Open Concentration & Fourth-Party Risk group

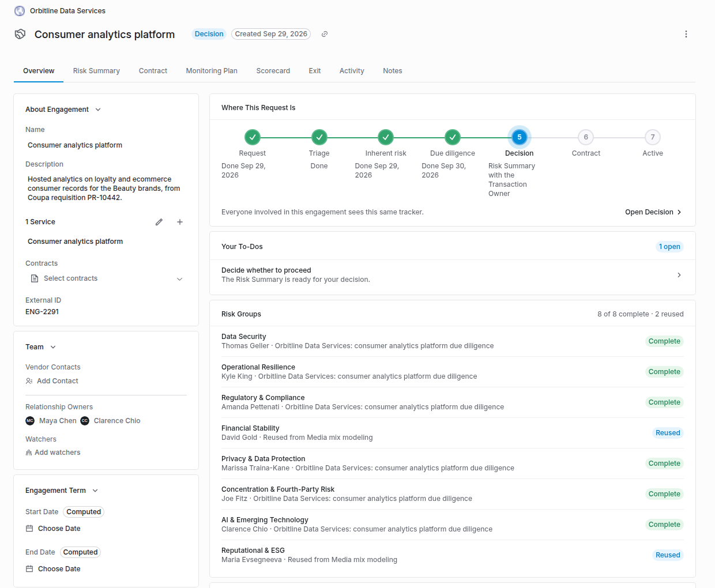coord(453,494)
